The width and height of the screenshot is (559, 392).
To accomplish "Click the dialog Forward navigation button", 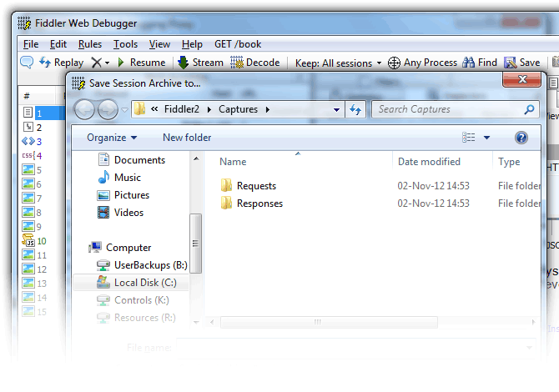I will (108, 109).
